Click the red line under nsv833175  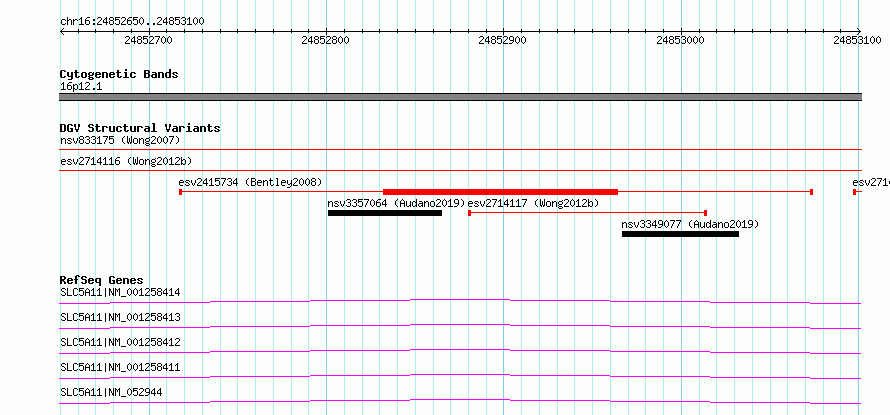pyautogui.click(x=460, y=149)
